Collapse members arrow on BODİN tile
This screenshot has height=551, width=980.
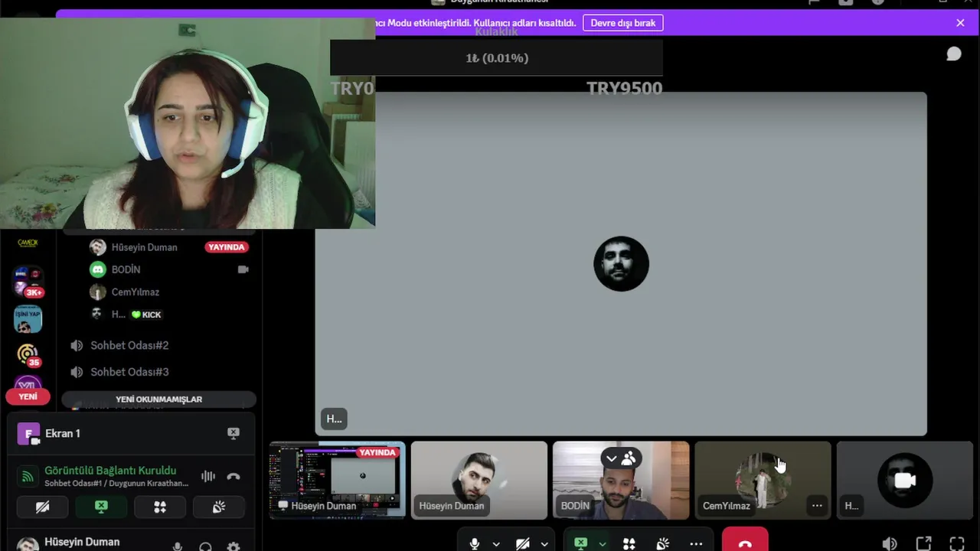(612, 458)
